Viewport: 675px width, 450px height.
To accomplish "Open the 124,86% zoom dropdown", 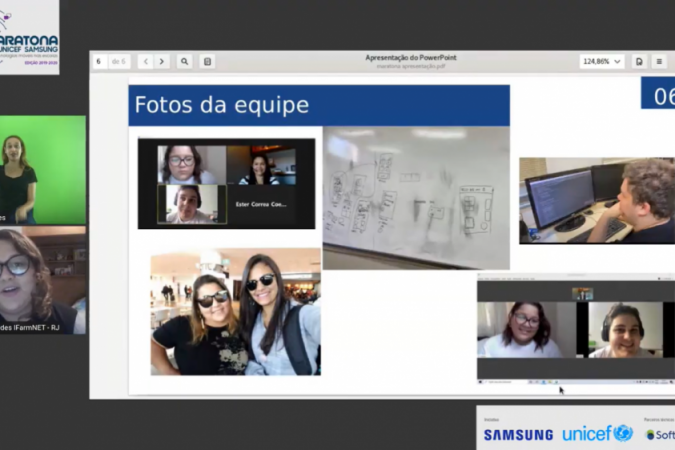I will click(x=601, y=62).
